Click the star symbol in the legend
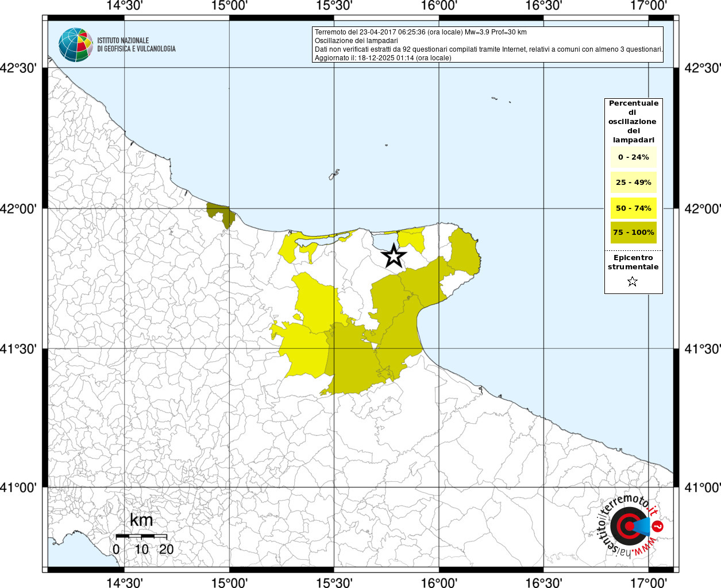 [x=633, y=281]
